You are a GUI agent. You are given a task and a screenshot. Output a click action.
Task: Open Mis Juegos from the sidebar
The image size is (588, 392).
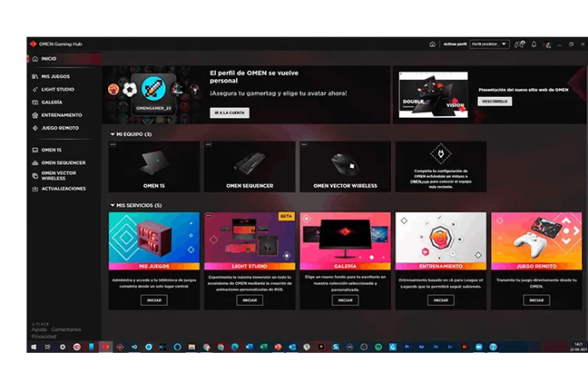(x=55, y=77)
